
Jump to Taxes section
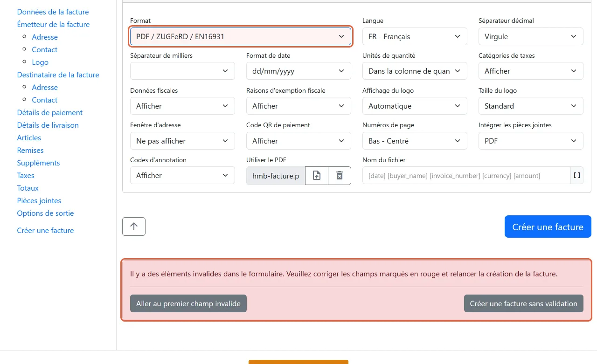(26, 175)
